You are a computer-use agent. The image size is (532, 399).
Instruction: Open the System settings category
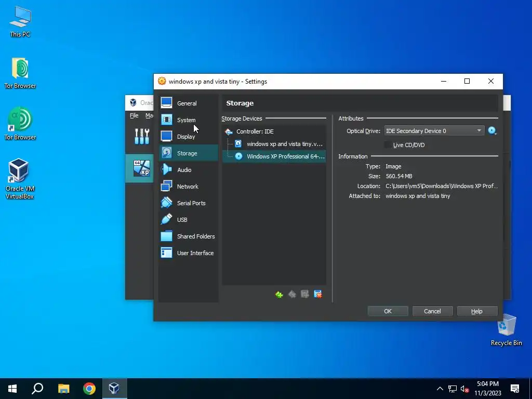pyautogui.click(x=188, y=120)
